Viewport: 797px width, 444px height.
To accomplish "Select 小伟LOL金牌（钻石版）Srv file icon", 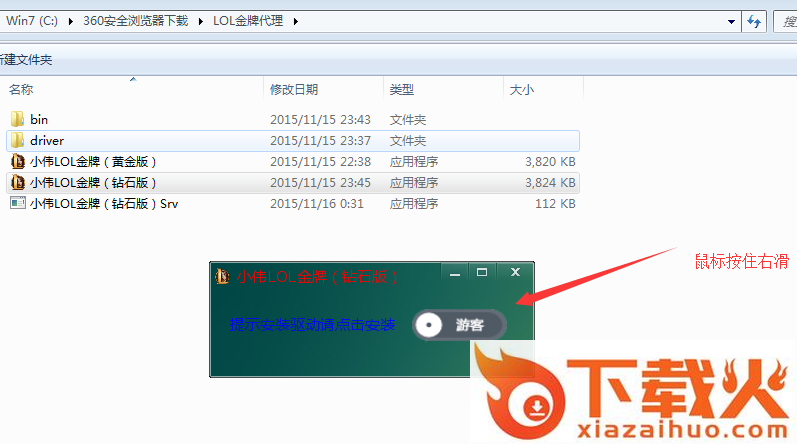I will pos(17,203).
